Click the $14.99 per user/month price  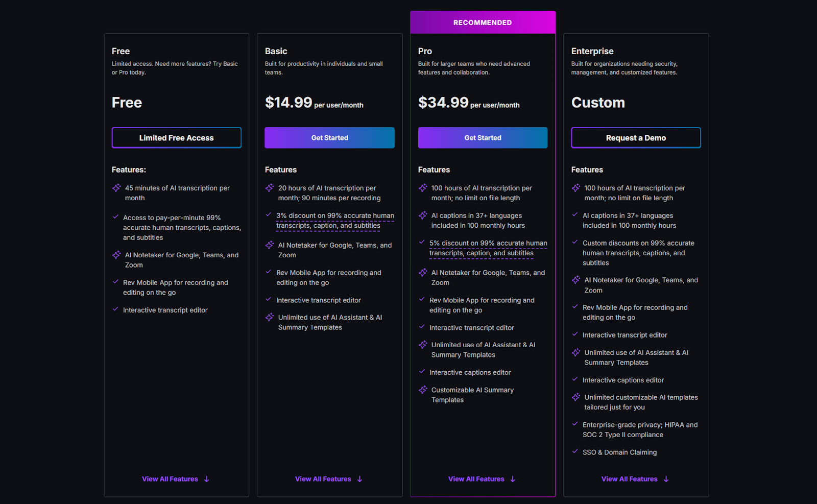click(x=314, y=103)
